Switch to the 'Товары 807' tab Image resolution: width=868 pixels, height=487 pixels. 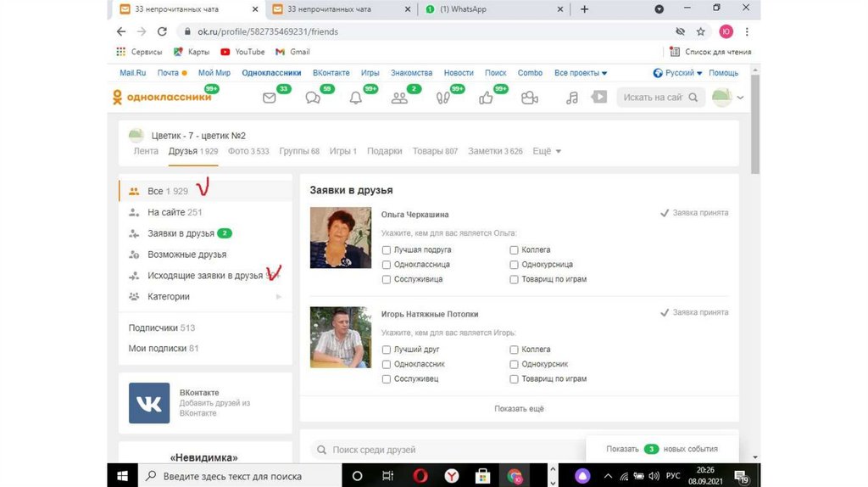pyautogui.click(x=435, y=151)
